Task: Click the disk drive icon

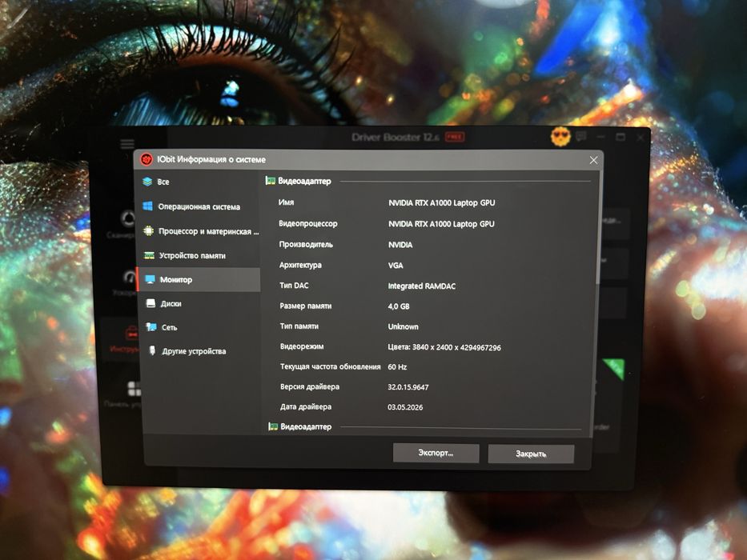Action: click(151, 303)
